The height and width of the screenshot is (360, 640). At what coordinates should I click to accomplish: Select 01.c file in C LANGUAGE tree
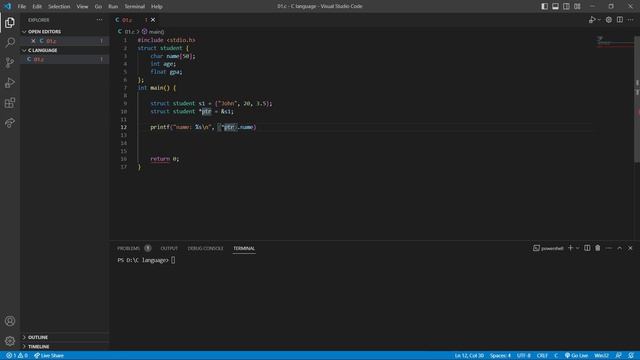point(65,59)
